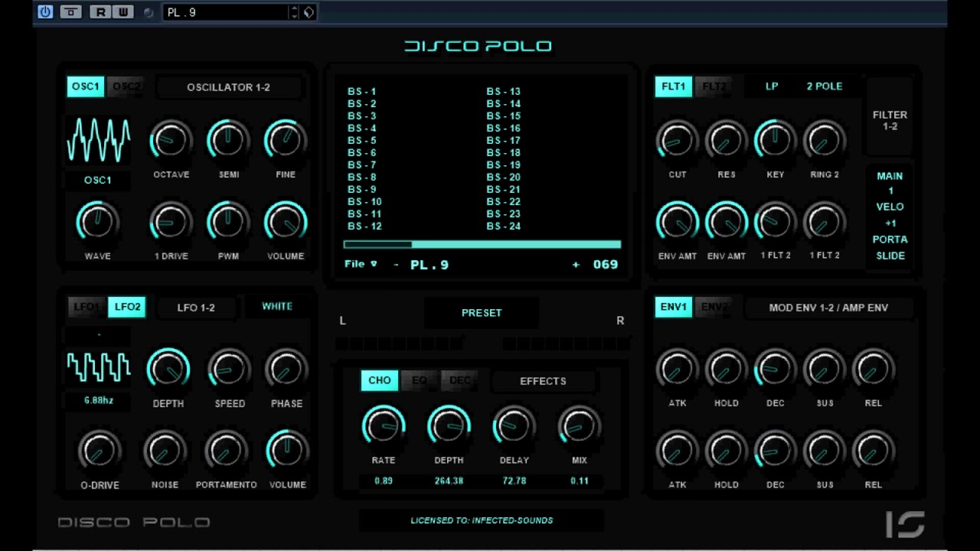Click the O-DRIVE knob
The image size is (980, 551).
[100, 451]
